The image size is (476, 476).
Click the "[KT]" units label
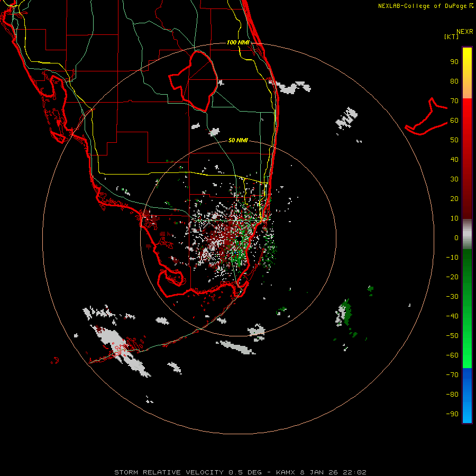click(x=451, y=36)
